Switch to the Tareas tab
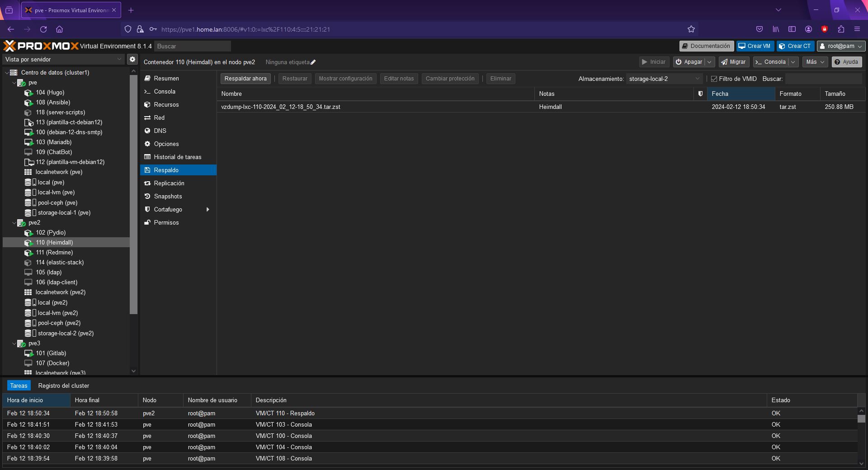 [x=19, y=385]
